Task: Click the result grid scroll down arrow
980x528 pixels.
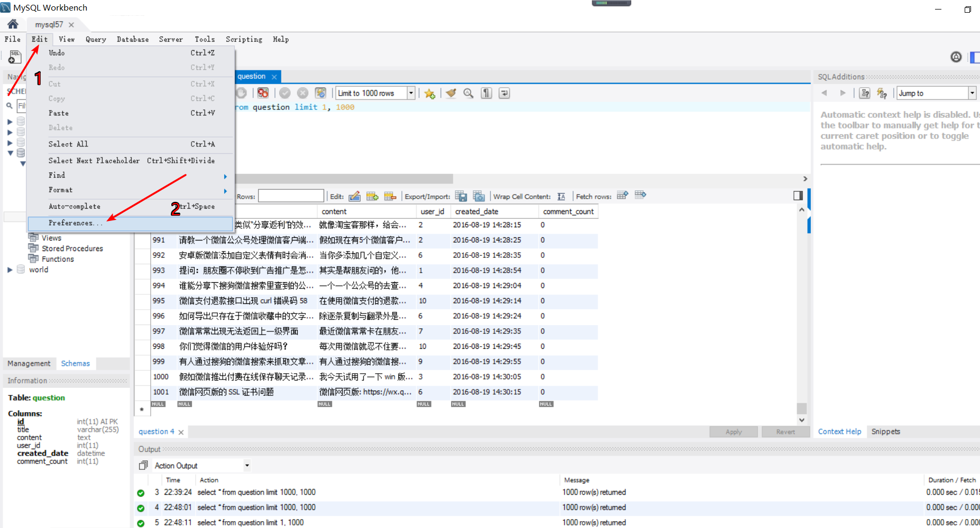Action: click(802, 420)
